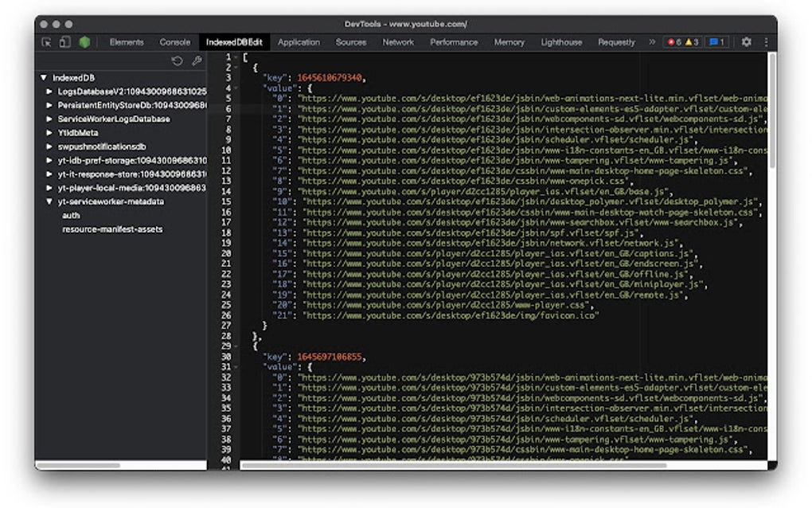
Task: Open DevTools settings gear icon
Action: point(746,42)
